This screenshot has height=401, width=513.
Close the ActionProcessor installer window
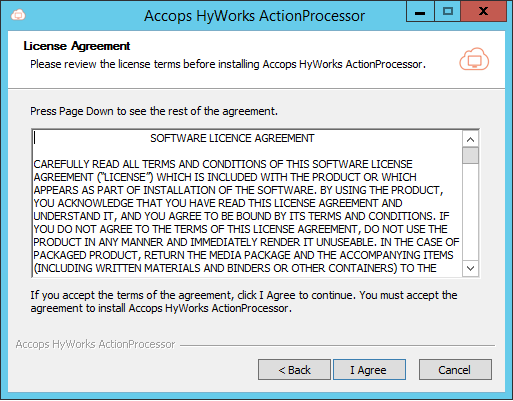coord(483,12)
